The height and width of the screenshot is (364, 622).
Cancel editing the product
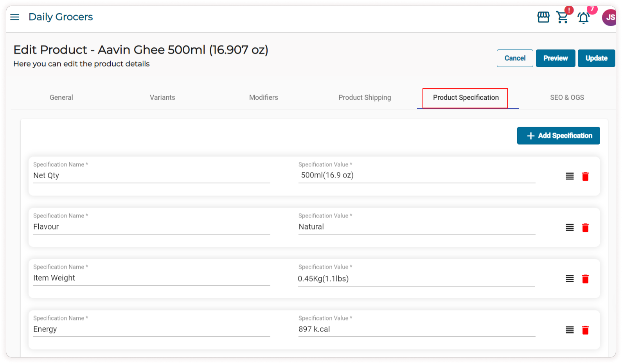click(515, 58)
